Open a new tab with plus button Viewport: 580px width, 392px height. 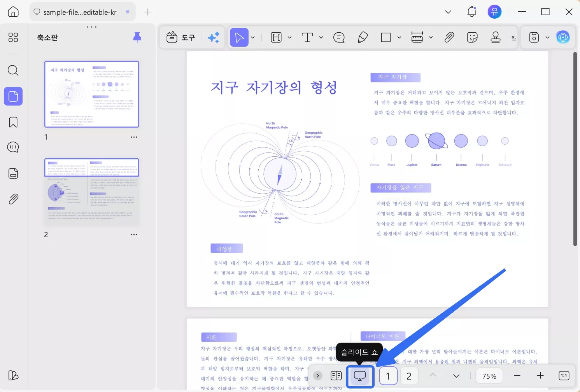click(147, 12)
